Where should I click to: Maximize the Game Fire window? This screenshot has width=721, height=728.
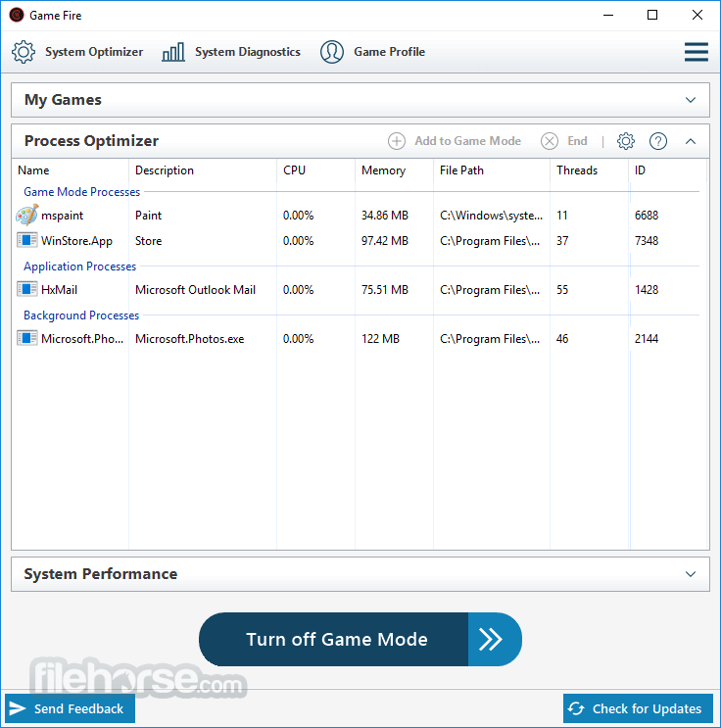pyautogui.click(x=652, y=15)
